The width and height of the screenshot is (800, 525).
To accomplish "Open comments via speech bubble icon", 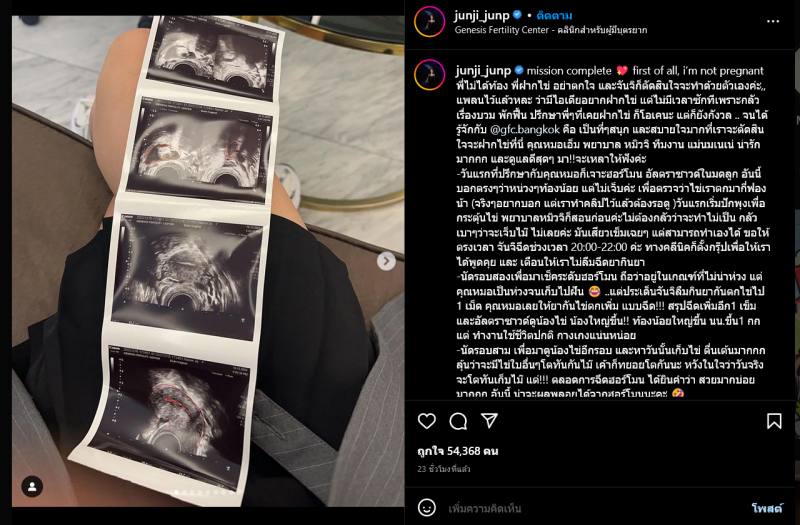I will point(458,421).
